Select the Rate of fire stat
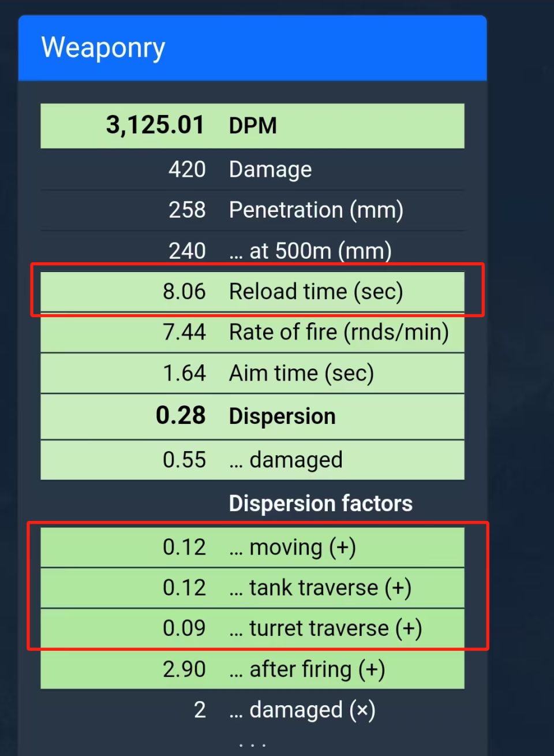554x756 pixels. 252,332
